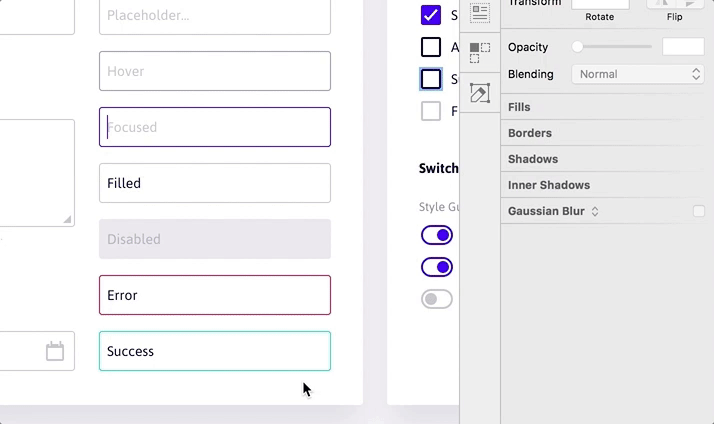Click the Error text field

(215, 295)
